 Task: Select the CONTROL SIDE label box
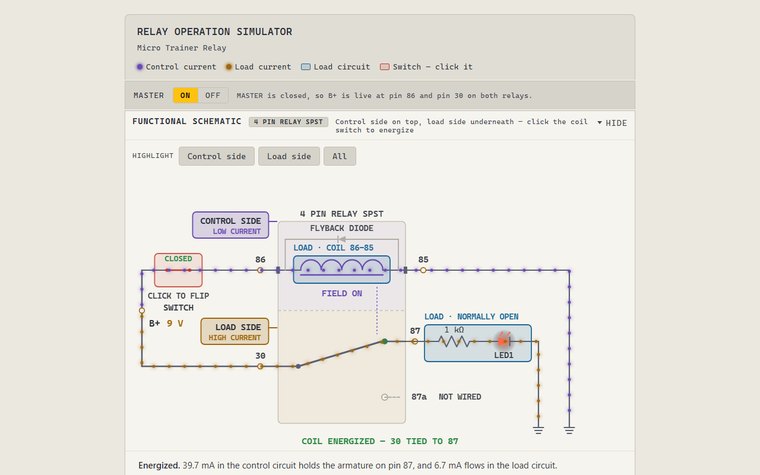click(x=231, y=225)
